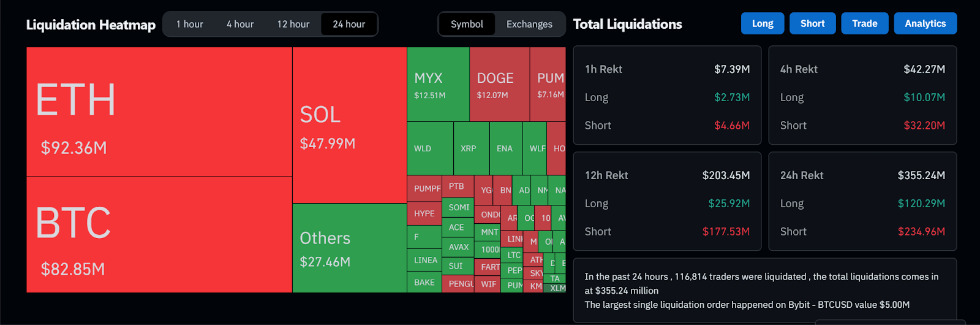980x325 pixels.
Task: Click the XRP heatmap tile
Action: coord(471,148)
